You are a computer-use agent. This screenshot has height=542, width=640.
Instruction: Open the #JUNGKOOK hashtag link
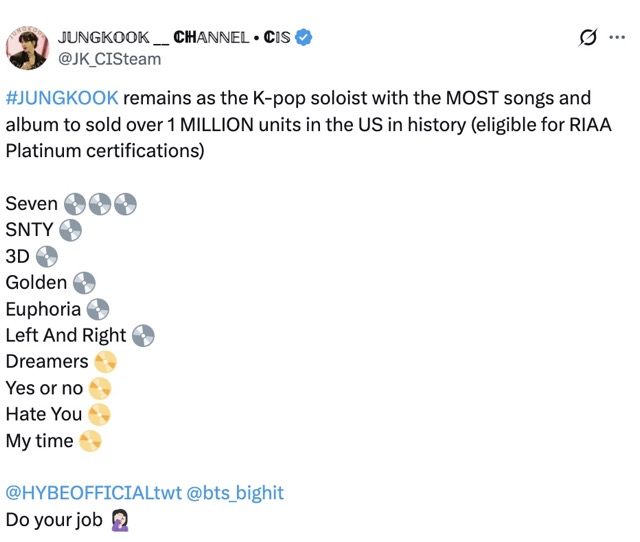[62, 98]
